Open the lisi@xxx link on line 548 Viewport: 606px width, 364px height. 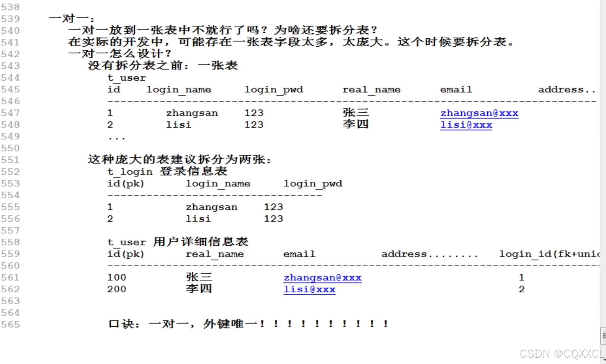(466, 125)
